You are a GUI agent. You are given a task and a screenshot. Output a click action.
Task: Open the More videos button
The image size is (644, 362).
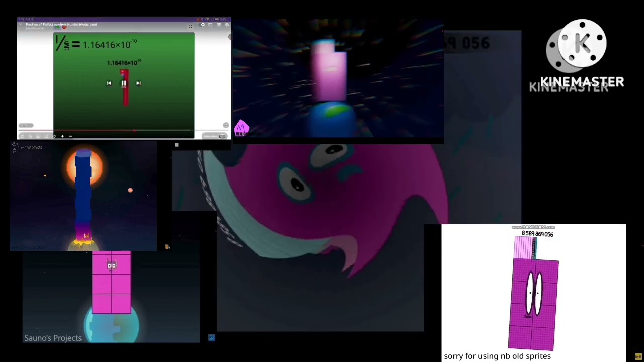click(x=215, y=136)
